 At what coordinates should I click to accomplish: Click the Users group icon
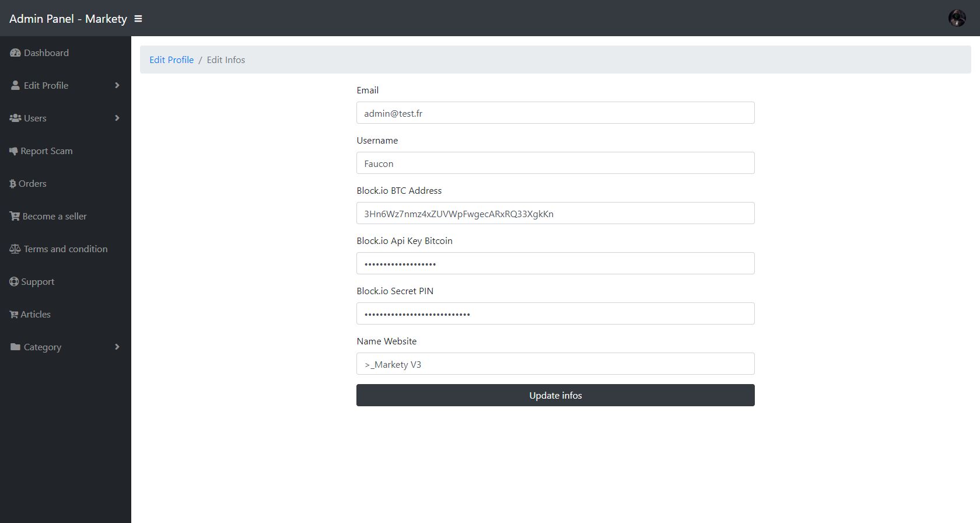coord(15,118)
